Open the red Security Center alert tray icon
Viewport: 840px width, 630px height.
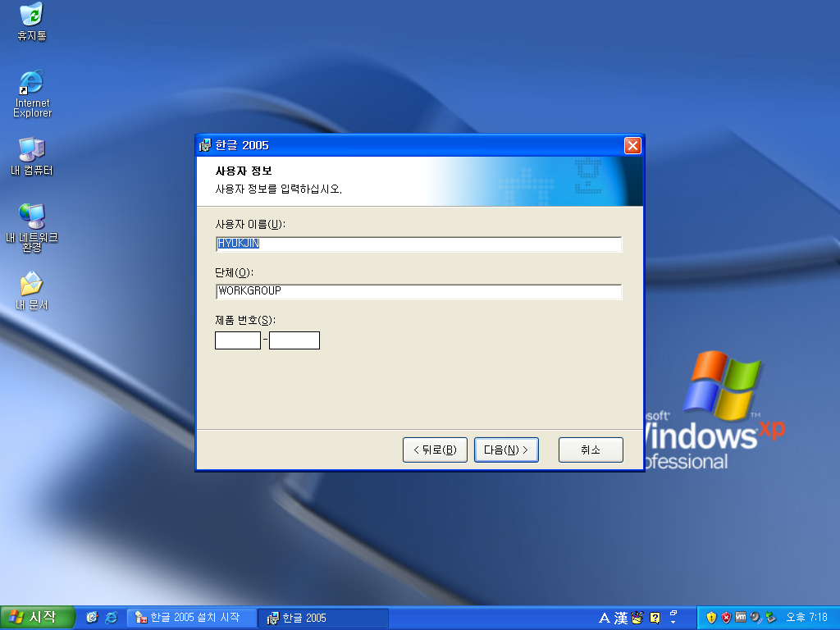(726, 618)
